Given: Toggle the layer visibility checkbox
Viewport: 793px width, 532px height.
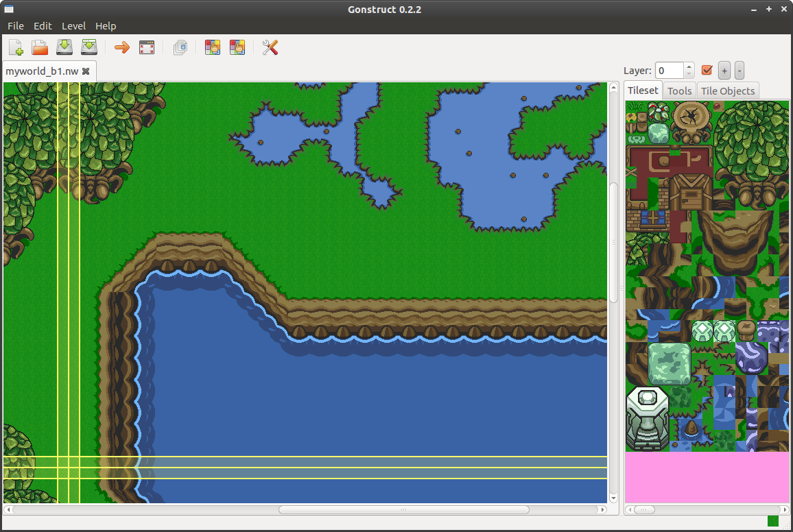Looking at the screenshot, I should (x=707, y=70).
